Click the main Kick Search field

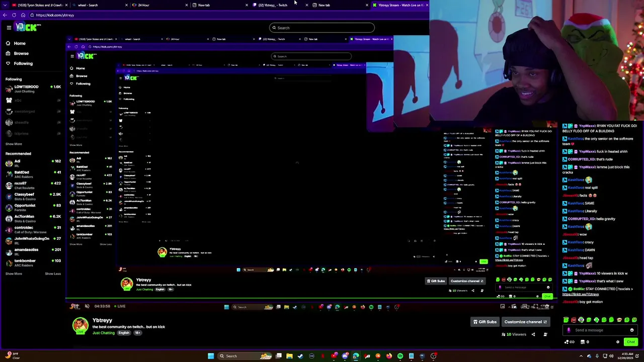tap(322, 28)
